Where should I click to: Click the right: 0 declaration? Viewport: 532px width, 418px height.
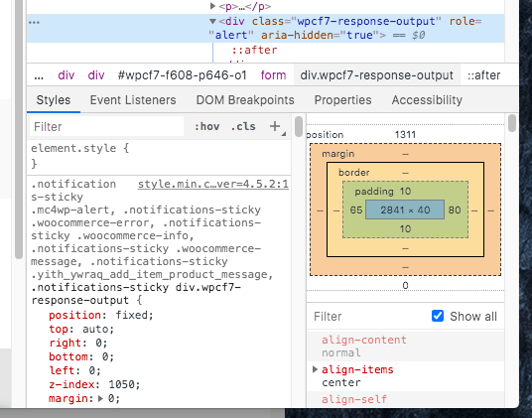pyautogui.click(x=78, y=343)
